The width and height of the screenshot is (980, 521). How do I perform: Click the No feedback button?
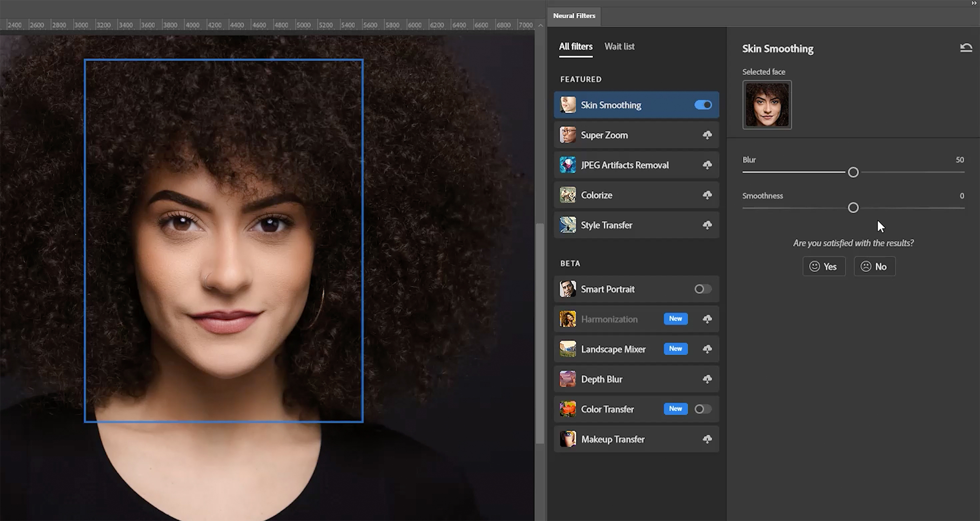click(x=874, y=266)
